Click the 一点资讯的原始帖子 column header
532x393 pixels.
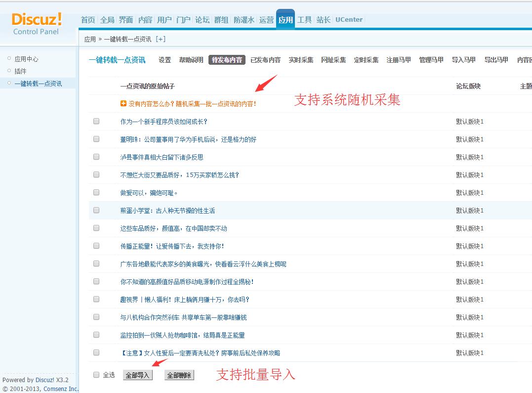(x=147, y=86)
